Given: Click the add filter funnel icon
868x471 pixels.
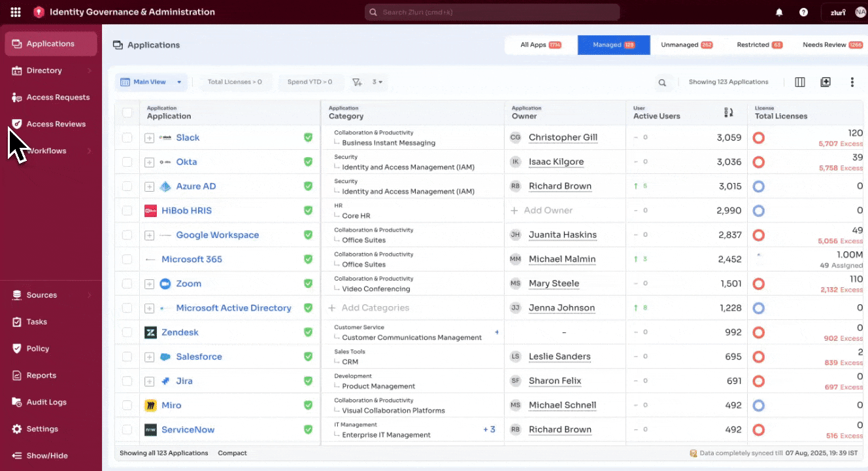Looking at the screenshot, I should point(357,82).
